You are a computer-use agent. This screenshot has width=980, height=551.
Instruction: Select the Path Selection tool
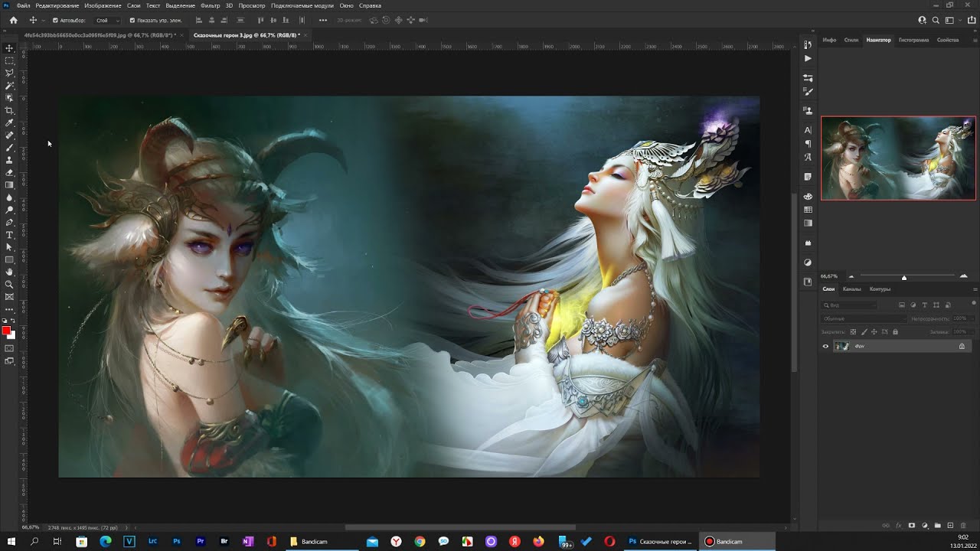pos(9,247)
